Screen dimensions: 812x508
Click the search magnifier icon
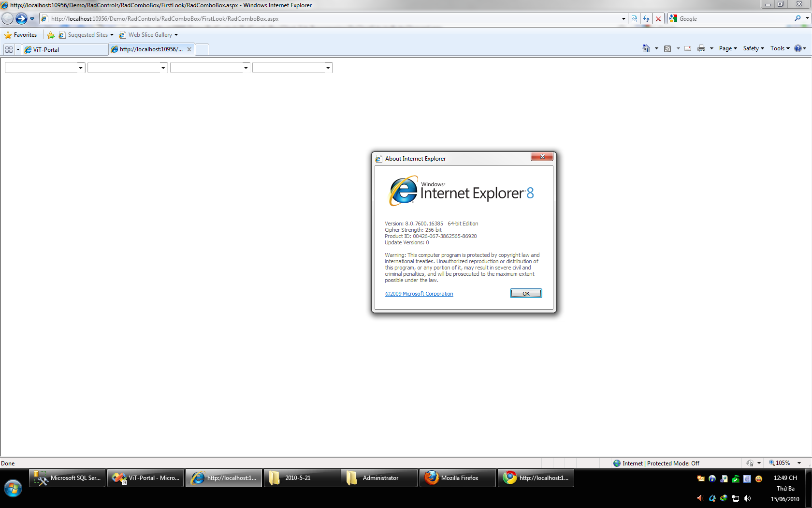click(797, 18)
